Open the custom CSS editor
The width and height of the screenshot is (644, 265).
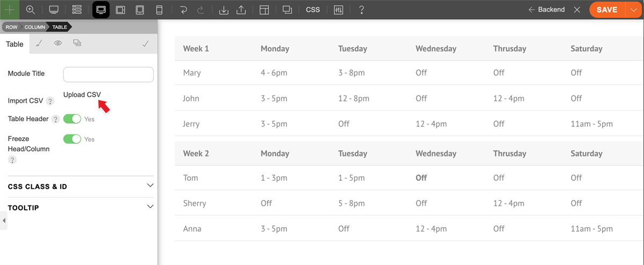313,10
